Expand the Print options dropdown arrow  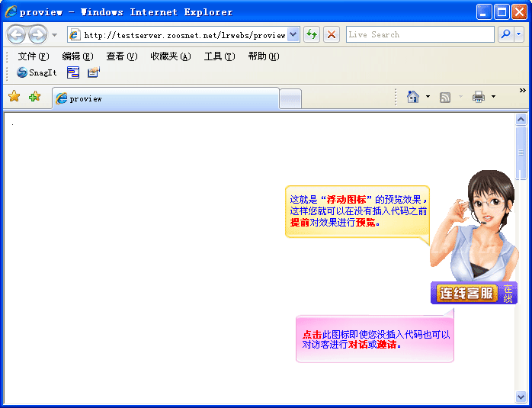493,97
